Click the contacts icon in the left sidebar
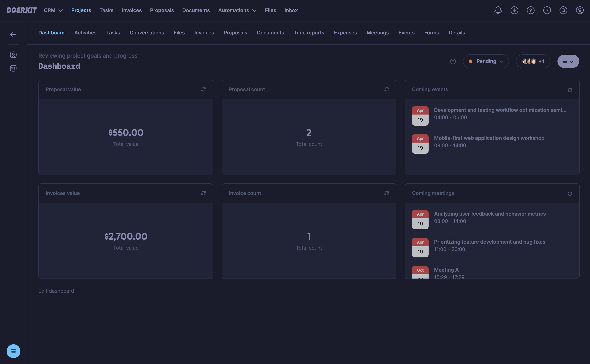This screenshot has height=364, width=590. (x=13, y=55)
